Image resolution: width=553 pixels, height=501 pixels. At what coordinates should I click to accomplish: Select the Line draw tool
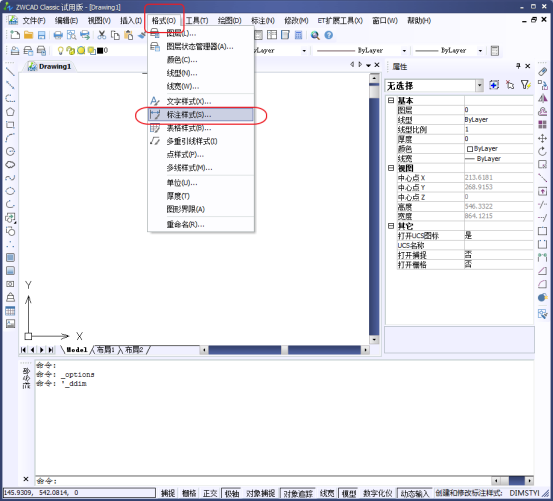click(x=10, y=72)
